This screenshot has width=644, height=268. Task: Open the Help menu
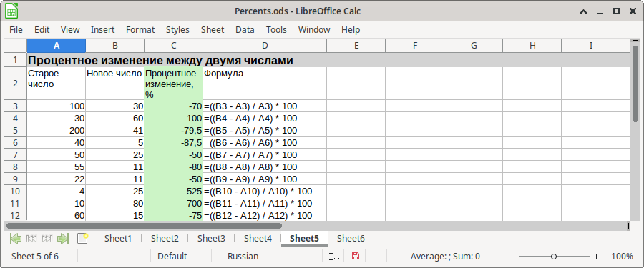click(351, 29)
